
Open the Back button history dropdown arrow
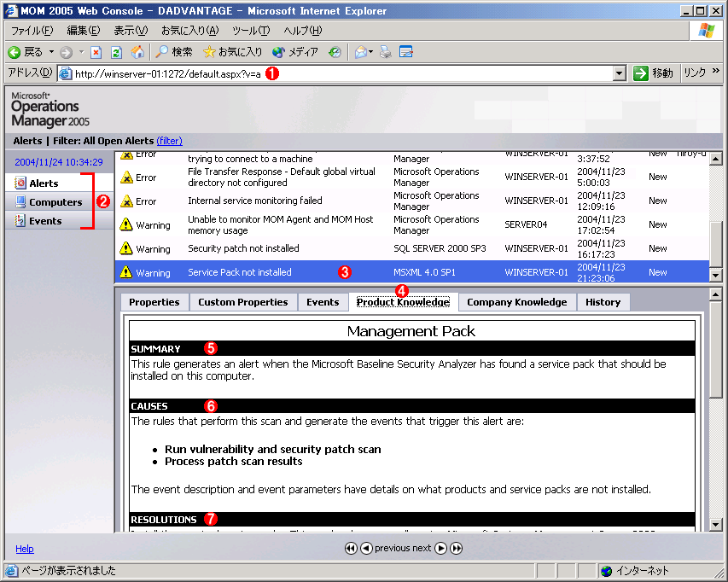coord(51,52)
